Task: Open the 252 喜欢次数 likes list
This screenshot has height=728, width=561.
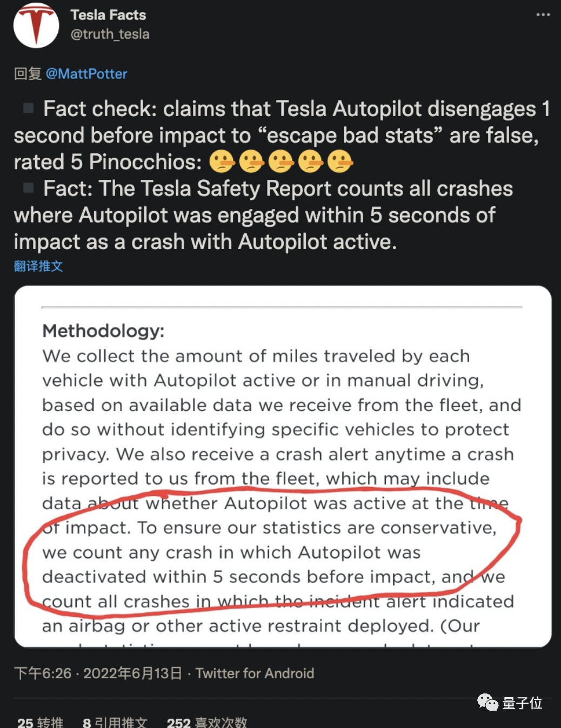Action: tap(207, 721)
